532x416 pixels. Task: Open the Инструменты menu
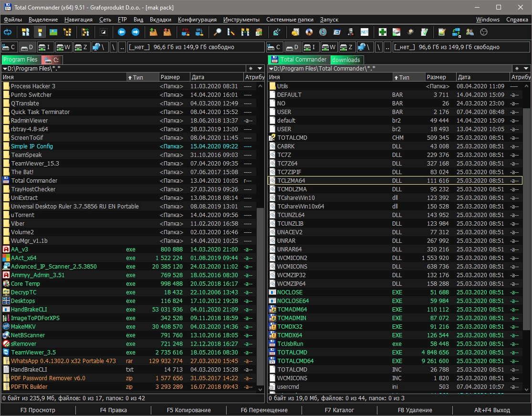tap(241, 20)
